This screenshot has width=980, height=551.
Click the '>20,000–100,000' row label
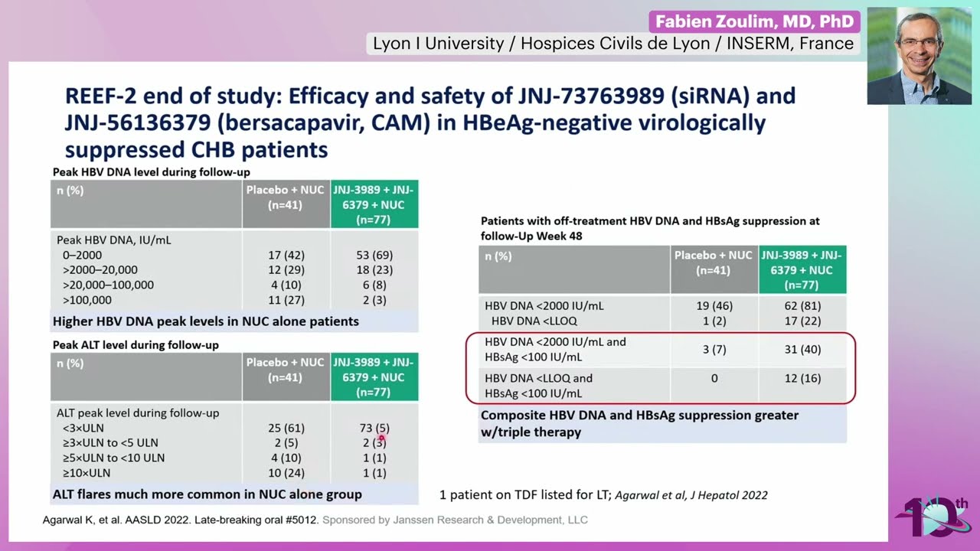coord(108,285)
